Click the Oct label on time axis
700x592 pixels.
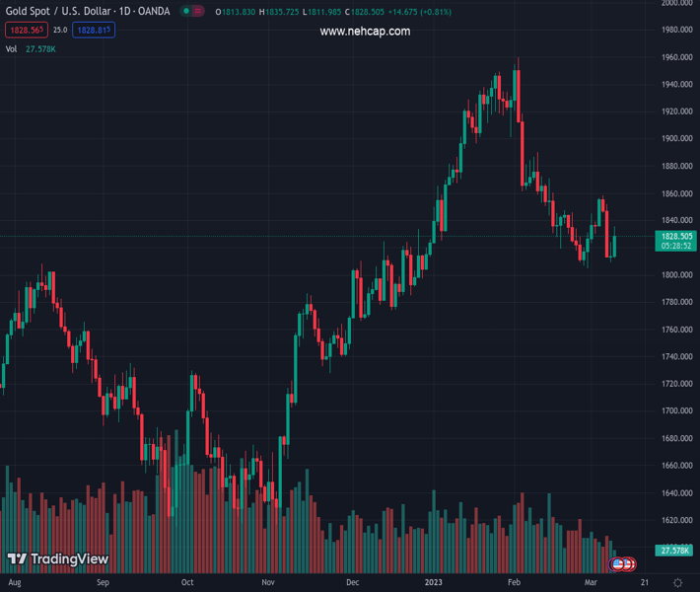pos(187,583)
